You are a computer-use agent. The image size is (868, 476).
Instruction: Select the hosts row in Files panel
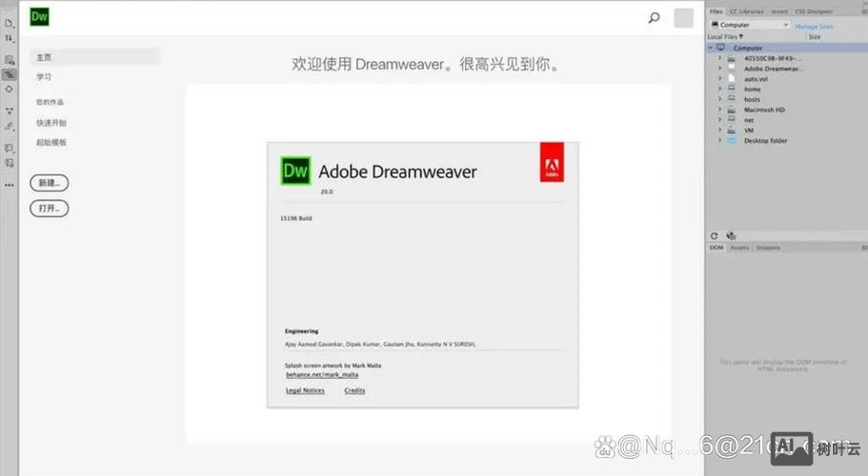coord(787,100)
